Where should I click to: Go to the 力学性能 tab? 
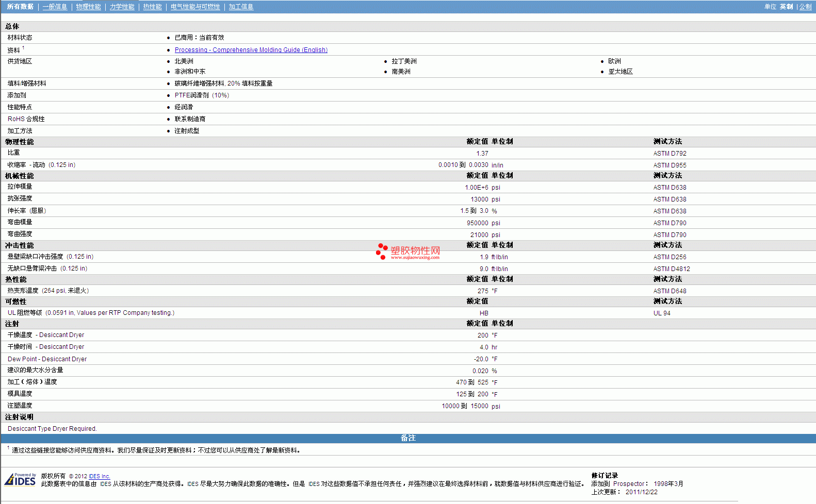click(x=122, y=7)
